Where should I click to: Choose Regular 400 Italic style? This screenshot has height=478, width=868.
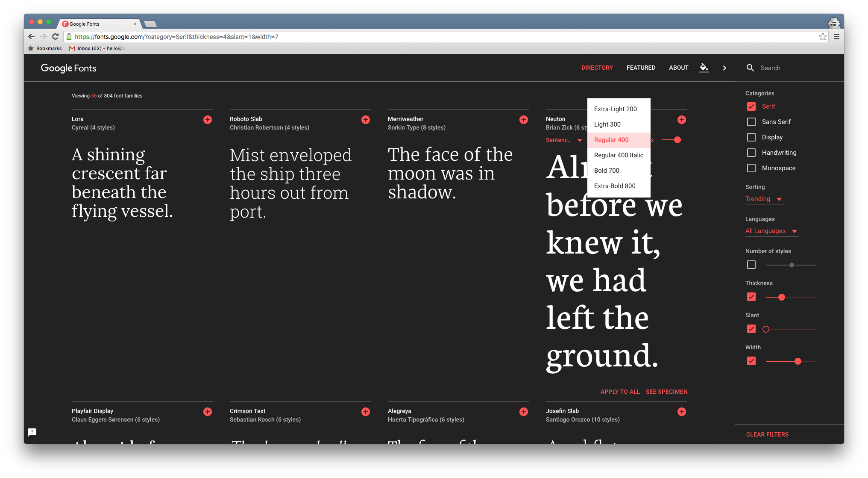click(x=619, y=155)
